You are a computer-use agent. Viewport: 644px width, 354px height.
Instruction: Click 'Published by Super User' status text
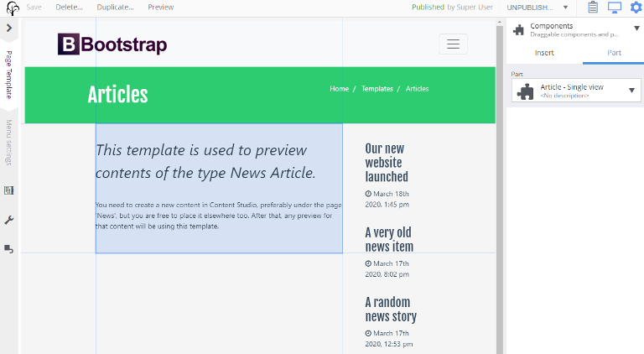[452, 7]
